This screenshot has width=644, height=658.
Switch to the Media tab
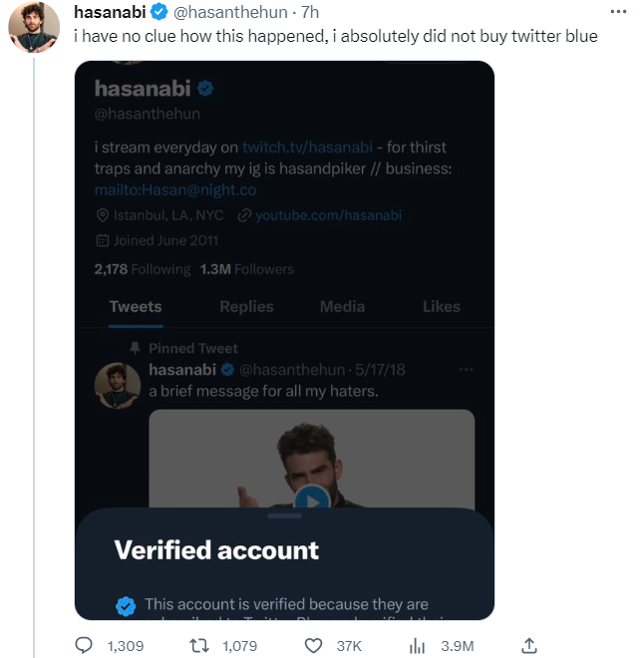[342, 307]
